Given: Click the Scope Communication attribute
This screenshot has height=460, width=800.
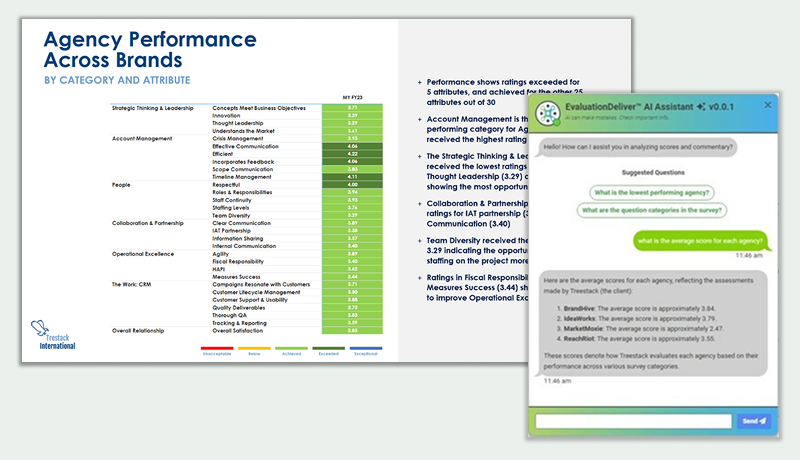Looking at the screenshot, I should [243, 169].
